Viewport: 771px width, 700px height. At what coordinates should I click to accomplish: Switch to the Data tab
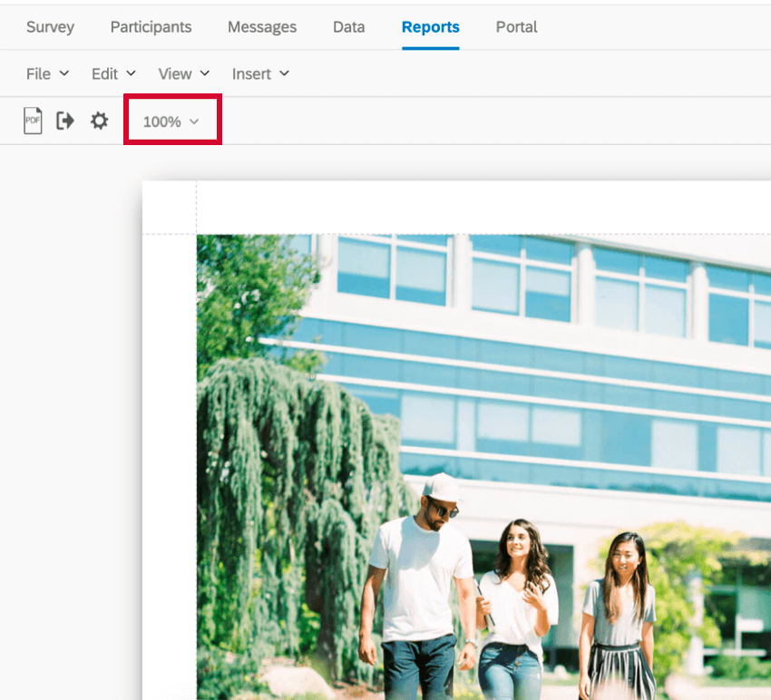tap(348, 27)
